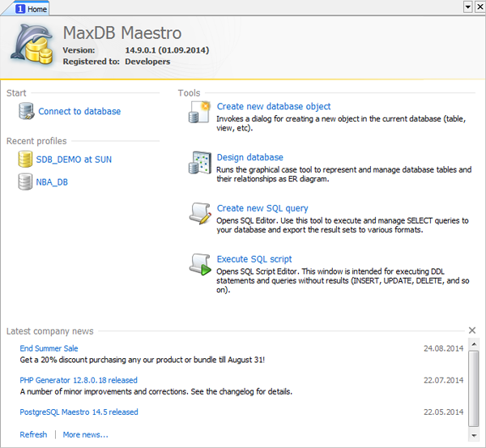Click the Execute SQL script icon
This screenshot has height=448, width=486.
200,264
